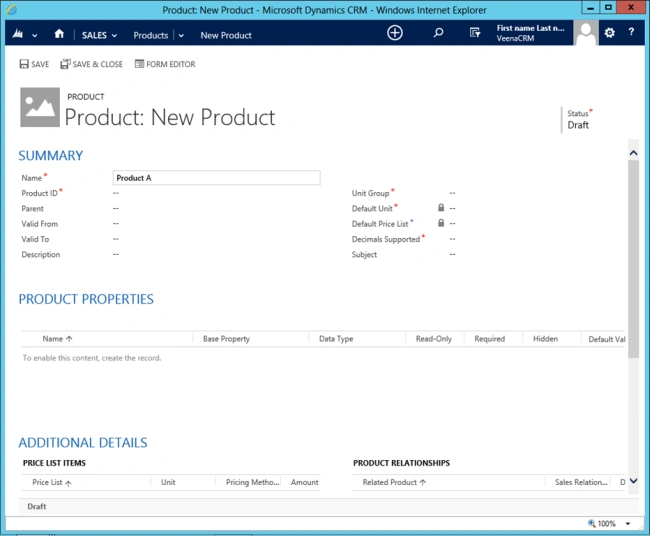The height and width of the screenshot is (536, 650).
Task: Click the Description field value
Action: [x=116, y=255]
